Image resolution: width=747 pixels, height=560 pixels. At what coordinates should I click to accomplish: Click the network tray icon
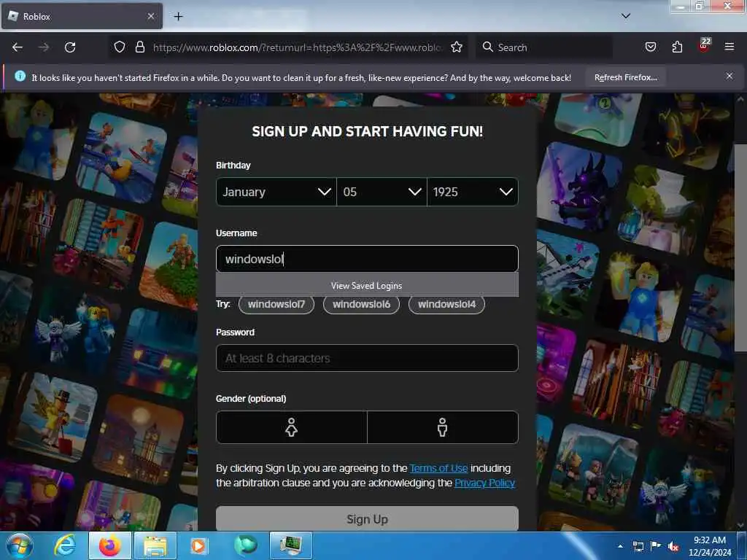[638, 546]
